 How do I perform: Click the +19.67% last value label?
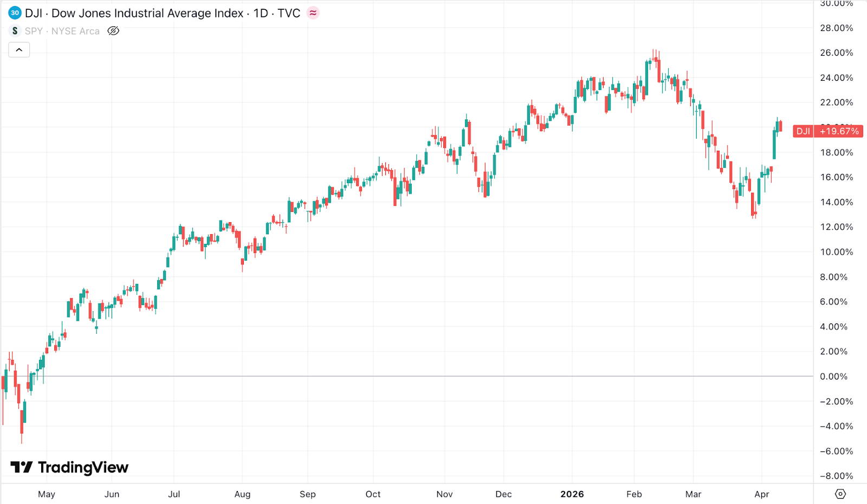[839, 131]
